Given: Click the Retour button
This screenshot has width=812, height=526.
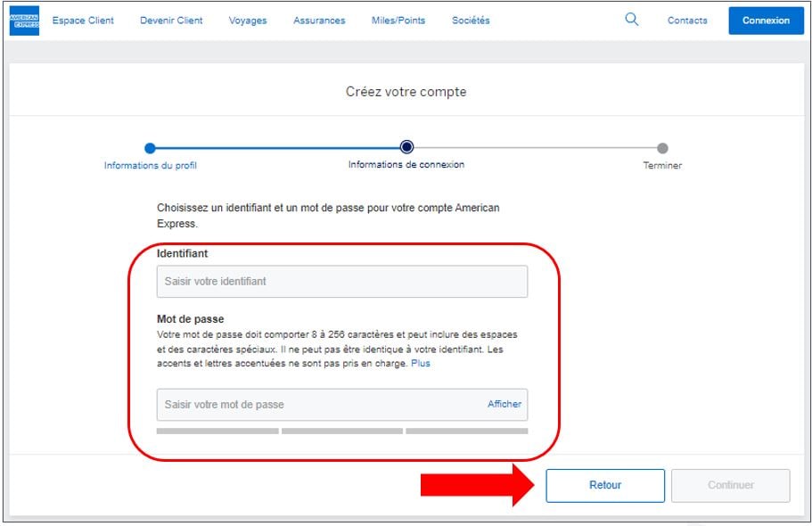Looking at the screenshot, I should [605, 486].
